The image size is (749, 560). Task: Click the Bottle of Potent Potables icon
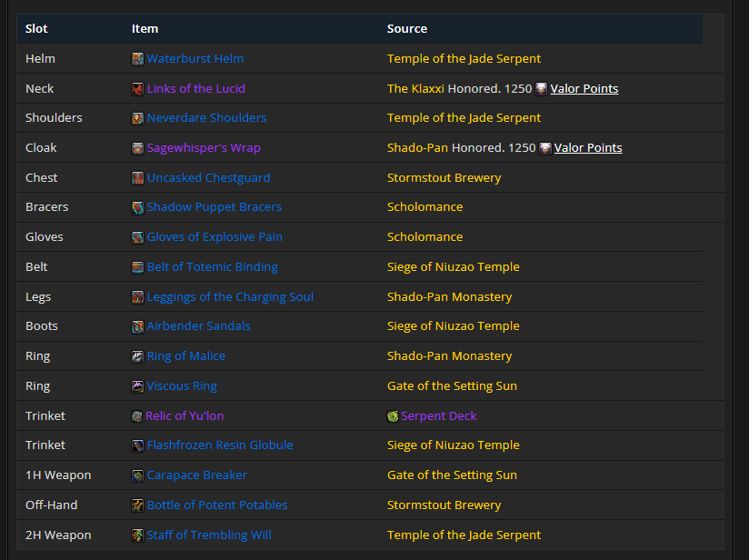(137, 505)
